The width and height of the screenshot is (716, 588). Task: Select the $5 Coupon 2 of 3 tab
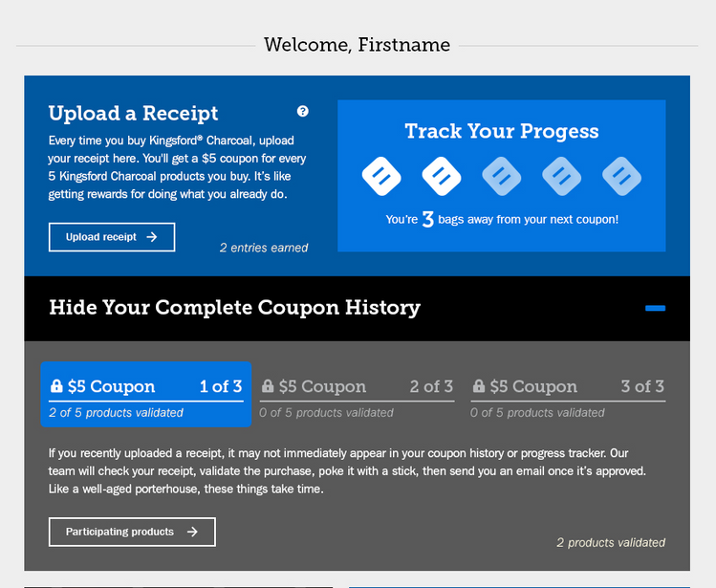coord(357,398)
